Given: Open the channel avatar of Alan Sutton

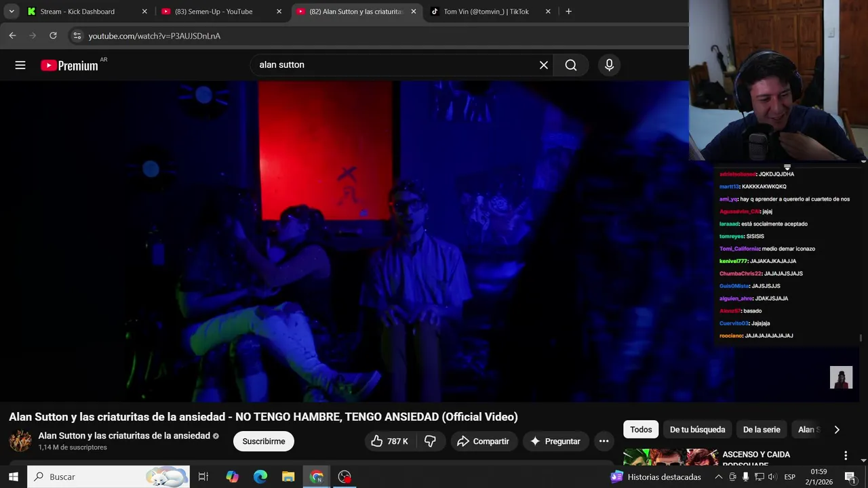Looking at the screenshot, I should [20, 441].
